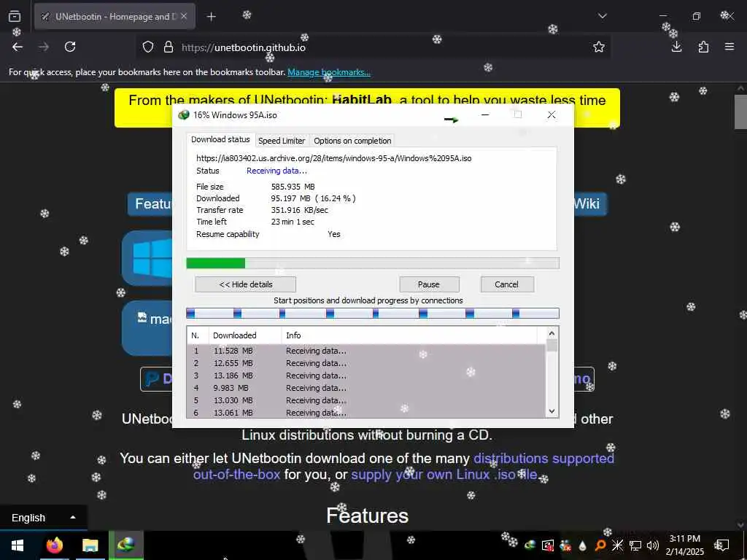The image size is (747, 560).
Task: Click the green download progress bar
Action: (x=373, y=263)
